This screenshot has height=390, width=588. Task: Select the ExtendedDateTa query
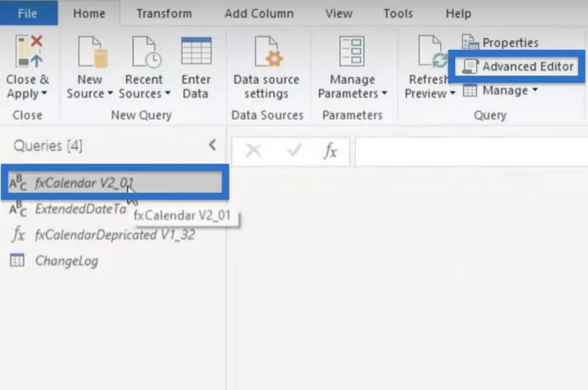tap(81, 209)
